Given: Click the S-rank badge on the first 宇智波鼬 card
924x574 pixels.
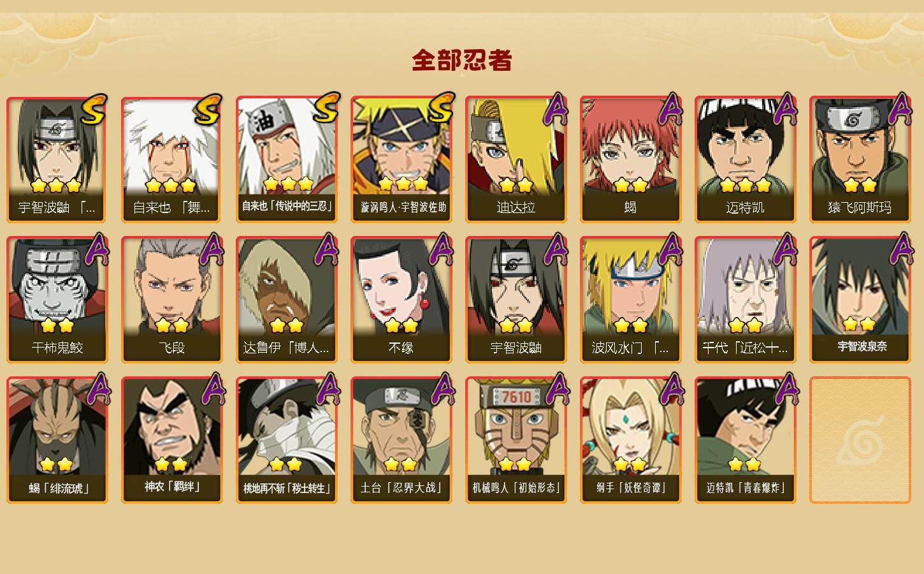Looking at the screenshot, I should 94,110.
